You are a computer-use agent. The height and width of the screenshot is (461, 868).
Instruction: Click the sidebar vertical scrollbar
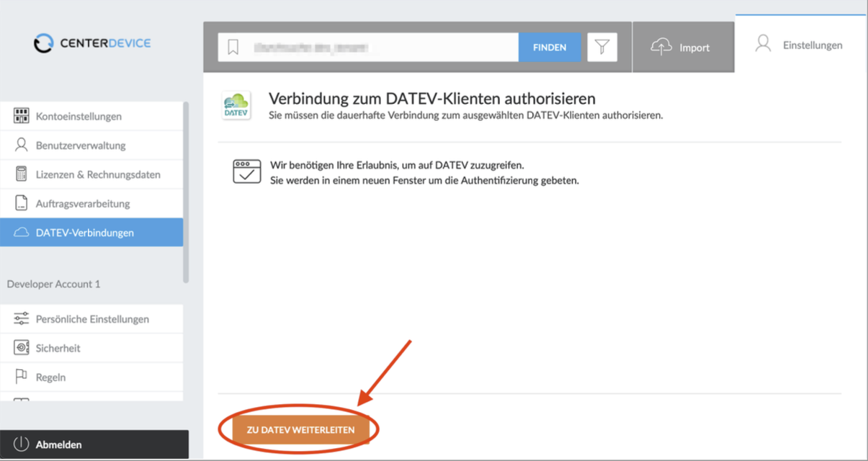(187, 192)
